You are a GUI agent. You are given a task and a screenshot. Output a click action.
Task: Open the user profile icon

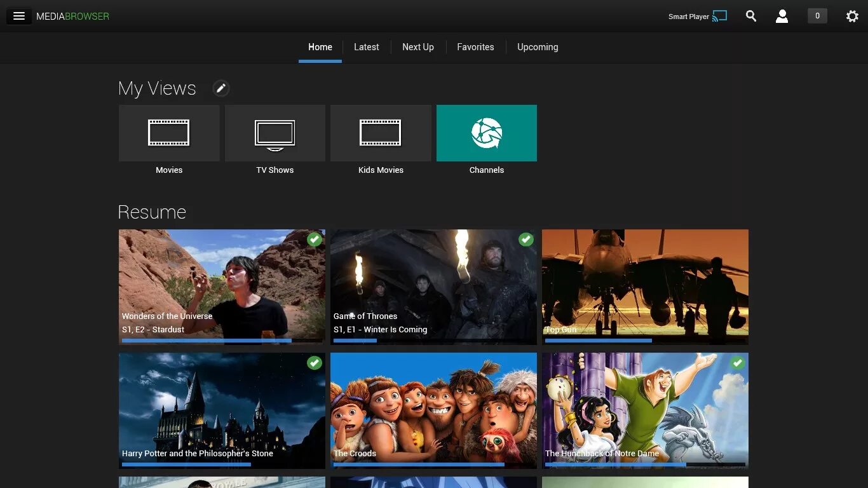pyautogui.click(x=782, y=17)
